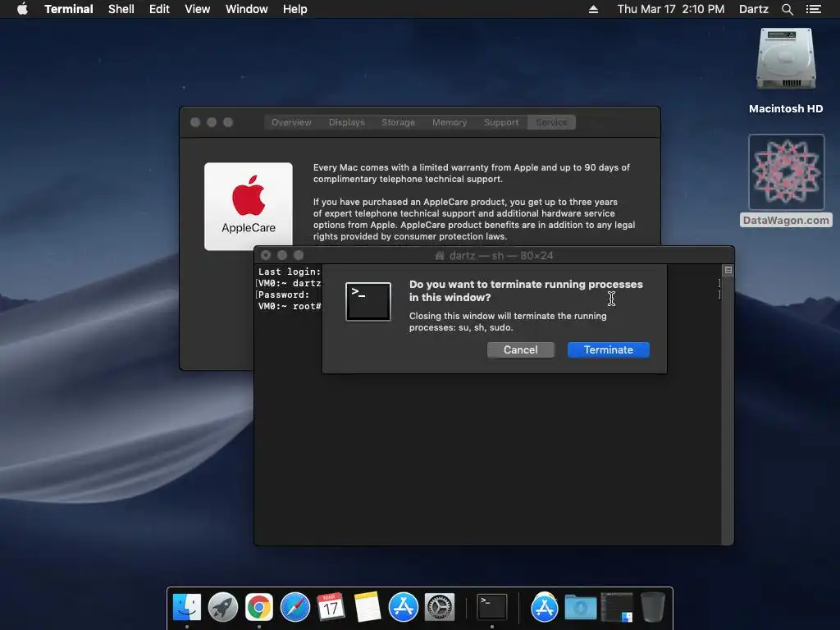Open Spotlight search magnifier icon
The height and width of the screenshot is (630, 840).
787,9
